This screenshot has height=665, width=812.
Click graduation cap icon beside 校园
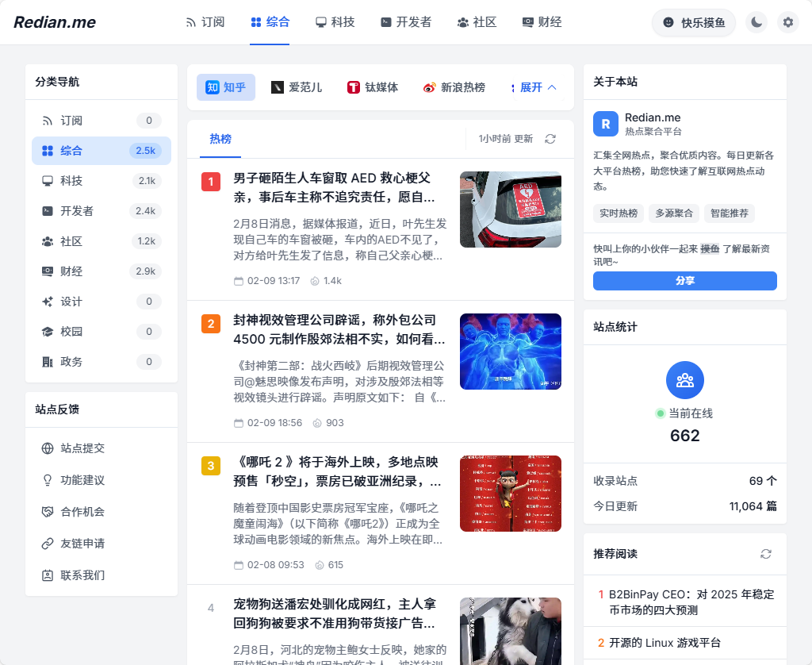coord(48,332)
